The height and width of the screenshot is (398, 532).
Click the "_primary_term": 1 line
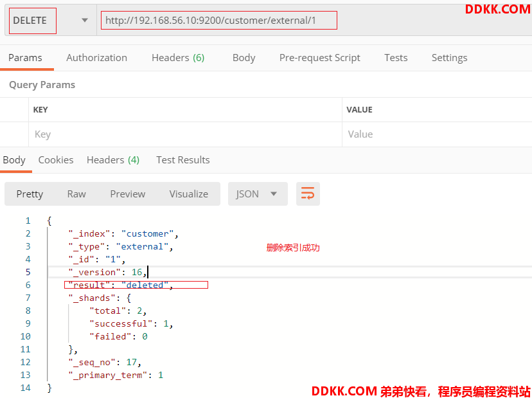pos(116,375)
